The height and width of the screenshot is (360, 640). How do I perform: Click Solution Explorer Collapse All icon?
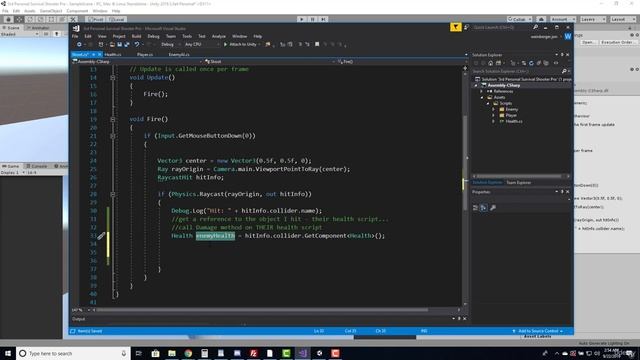coord(539,63)
